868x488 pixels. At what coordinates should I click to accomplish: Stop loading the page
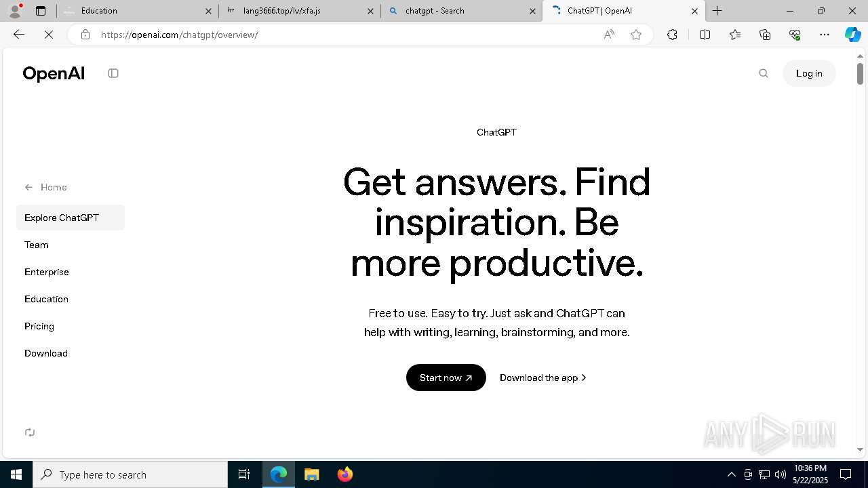click(49, 35)
